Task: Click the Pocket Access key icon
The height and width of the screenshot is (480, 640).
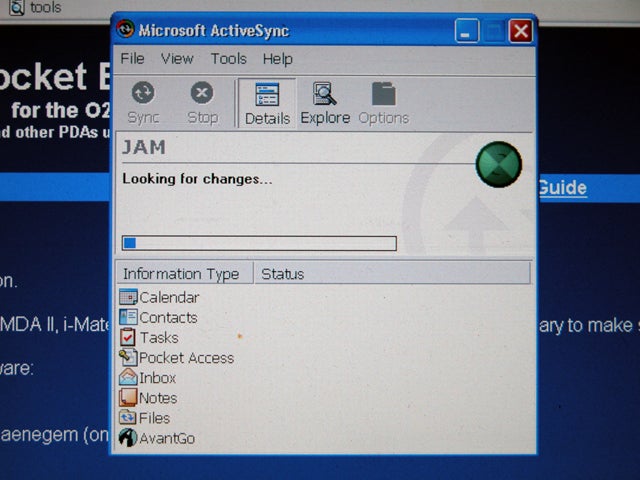Action: tap(128, 357)
